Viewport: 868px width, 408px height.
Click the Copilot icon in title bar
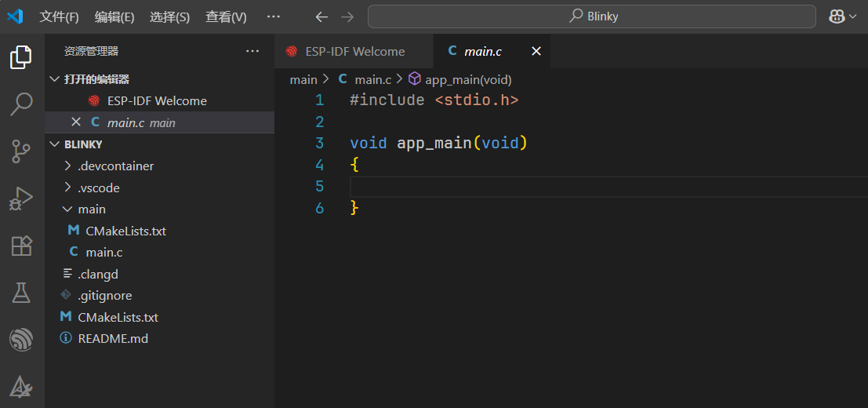[x=834, y=16]
